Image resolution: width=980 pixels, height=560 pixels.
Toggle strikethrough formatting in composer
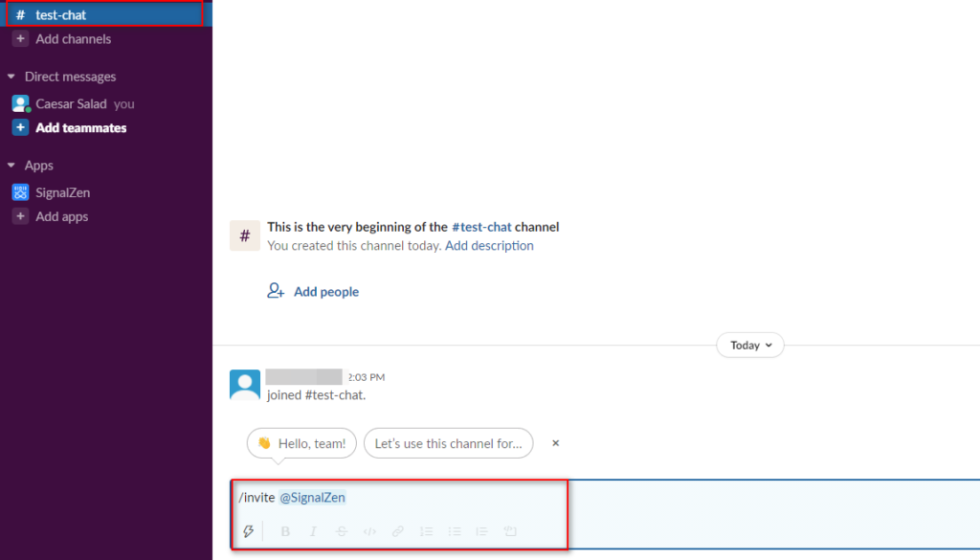coord(342,531)
